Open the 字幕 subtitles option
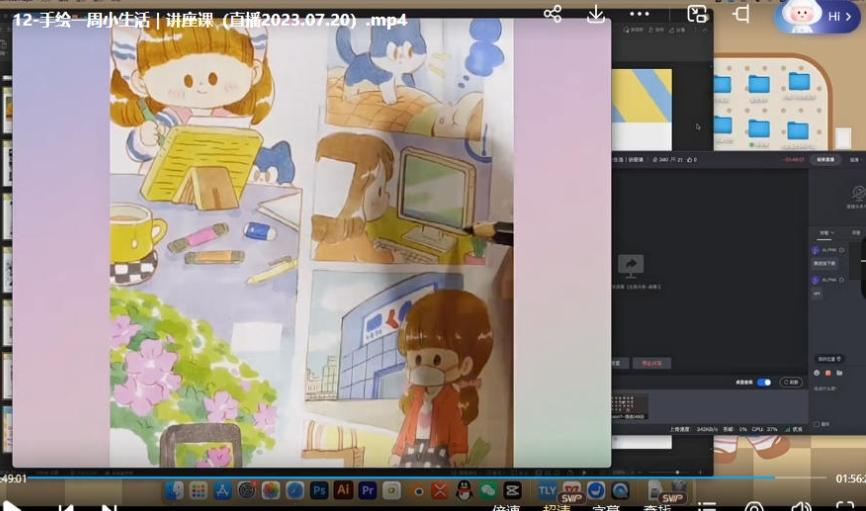This screenshot has width=866, height=511. click(x=606, y=507)
